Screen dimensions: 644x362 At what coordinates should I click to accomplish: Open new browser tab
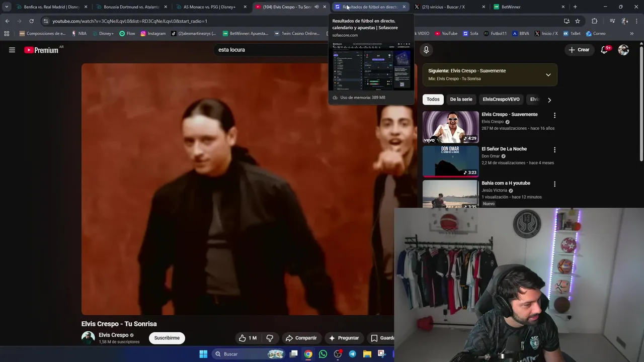[x=575, y=7]
